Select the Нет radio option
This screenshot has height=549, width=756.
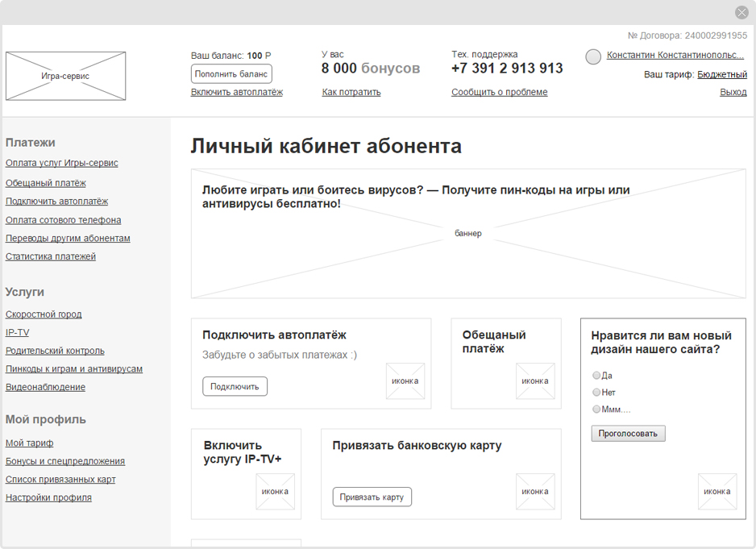coord(596,393)
